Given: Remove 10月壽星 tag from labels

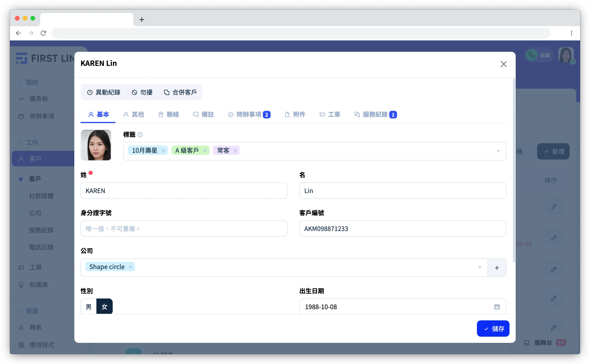Looking at the screenshot, I should [164, 150].
